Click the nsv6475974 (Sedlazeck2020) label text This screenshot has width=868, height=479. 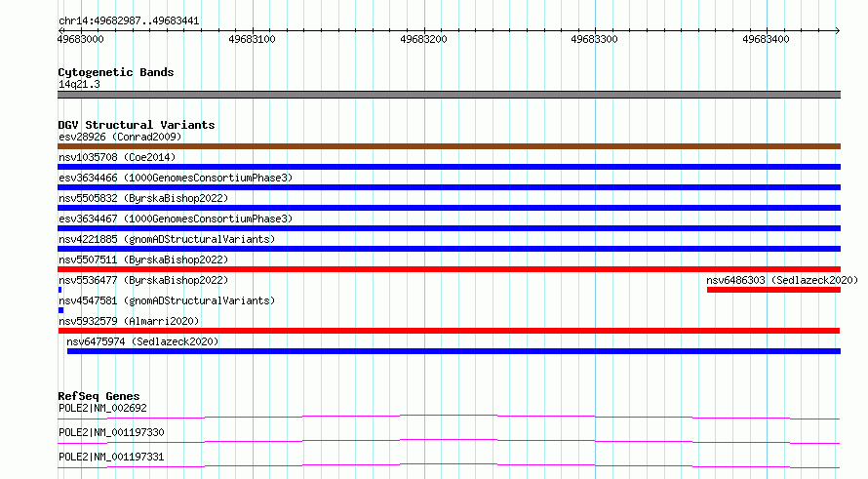pyautogui.click(x=142, y=341)
